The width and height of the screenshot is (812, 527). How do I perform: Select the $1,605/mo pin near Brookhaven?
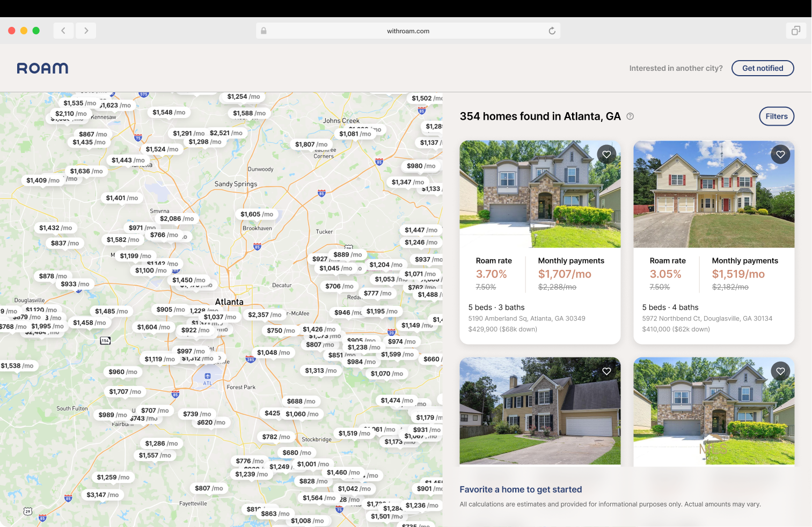(256, 214)
